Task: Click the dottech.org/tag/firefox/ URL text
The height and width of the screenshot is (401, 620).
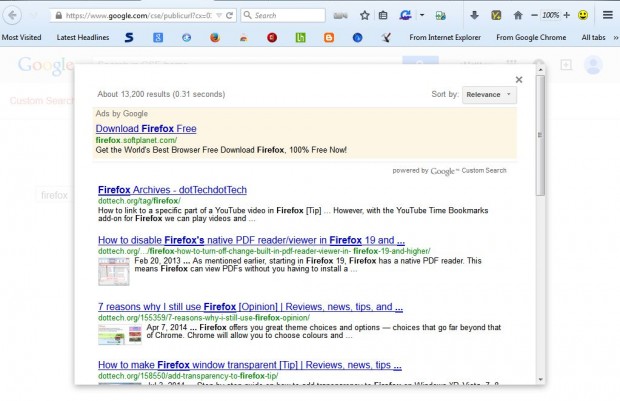Action: pyautogui.click(x=139, y=201)
